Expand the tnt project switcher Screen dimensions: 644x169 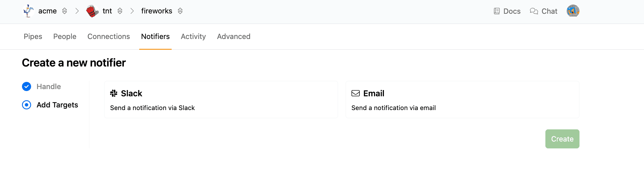[x=120, y=11]
